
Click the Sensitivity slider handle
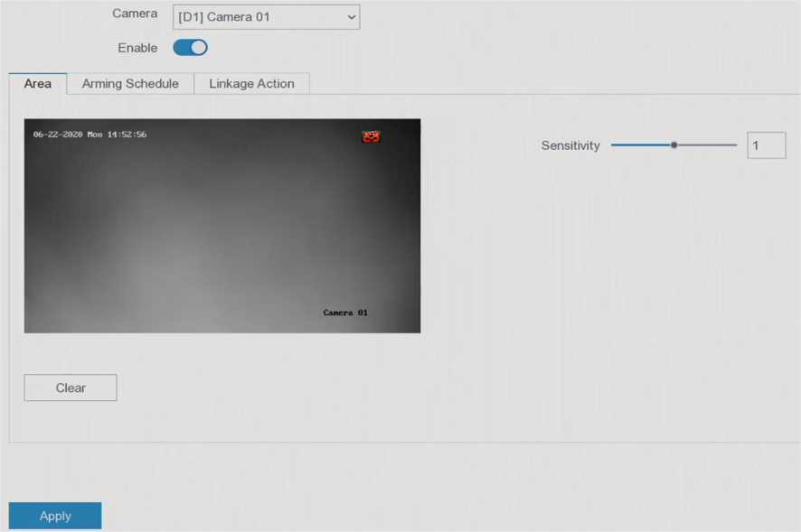tap(674, 145)
